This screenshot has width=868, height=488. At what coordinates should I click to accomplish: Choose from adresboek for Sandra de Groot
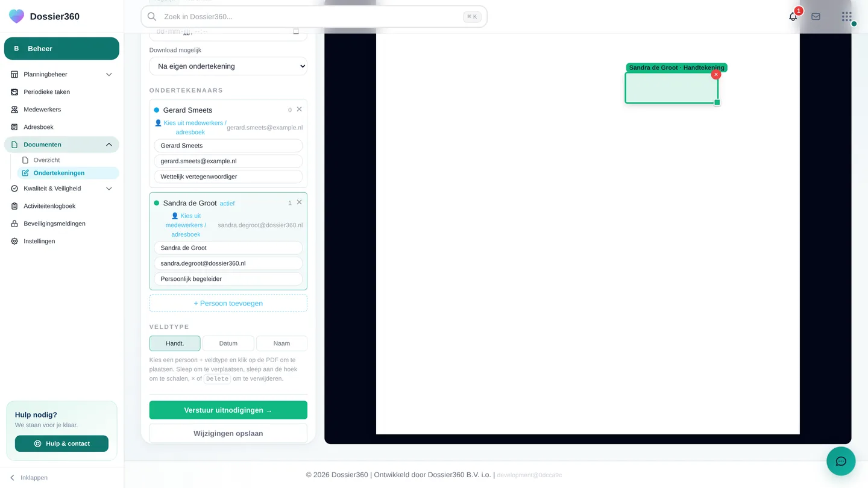(186, 225)
